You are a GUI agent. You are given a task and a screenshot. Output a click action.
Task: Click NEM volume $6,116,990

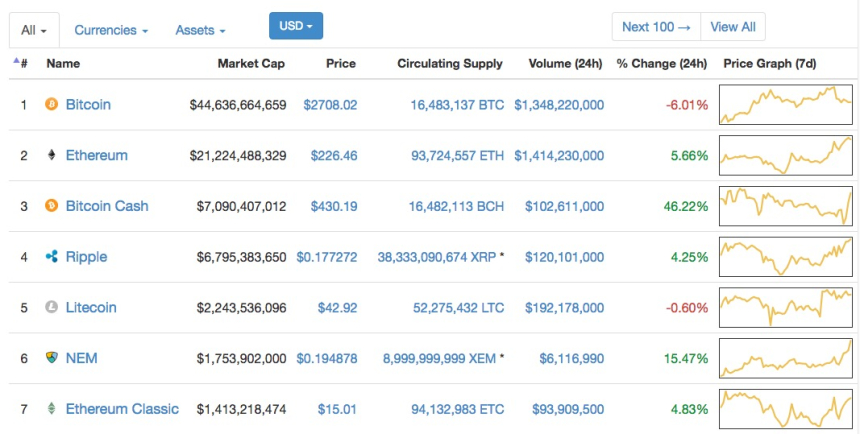pos(572,358)
